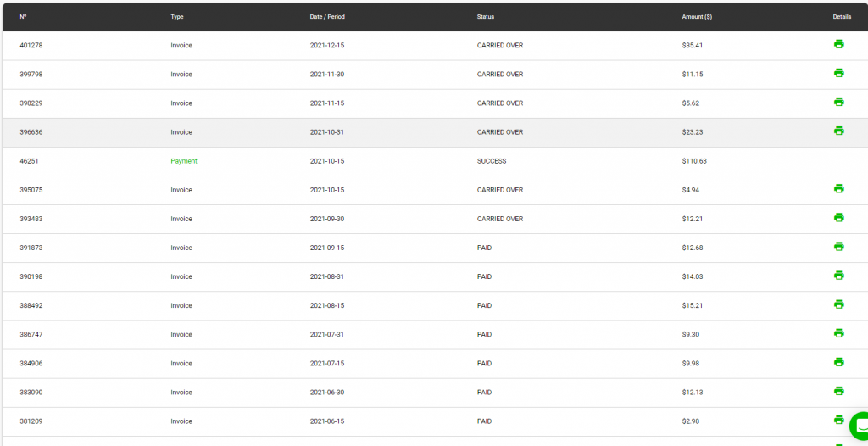Click the Type column header
The height and width of the screenshot is (446, 868).
(177, 17)
